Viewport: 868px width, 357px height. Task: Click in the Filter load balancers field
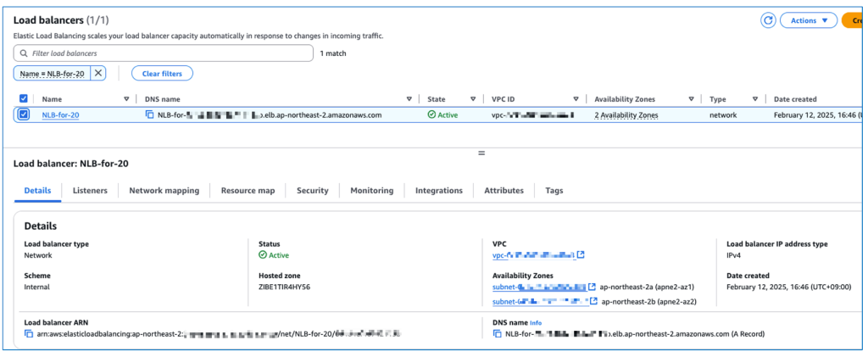tap(164, 53)
